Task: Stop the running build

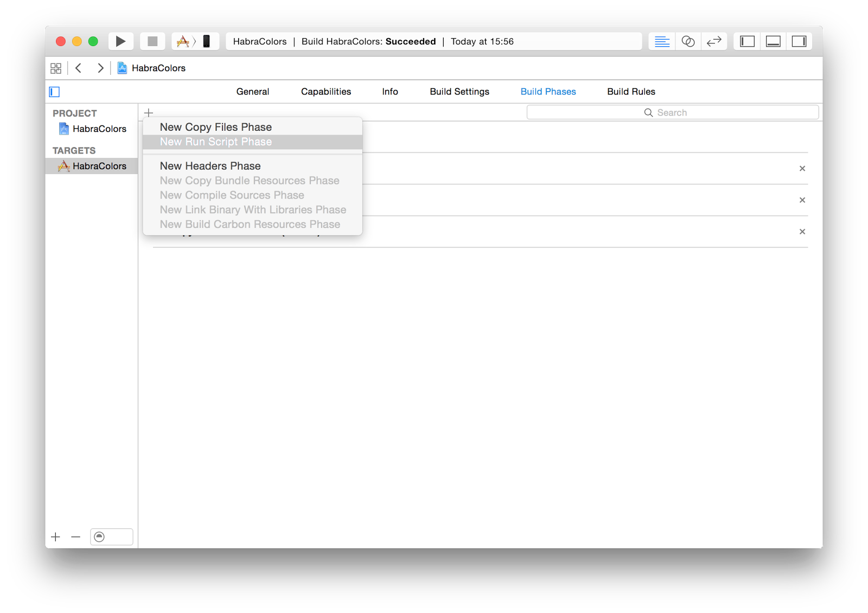Action: (x=152, y=41)
